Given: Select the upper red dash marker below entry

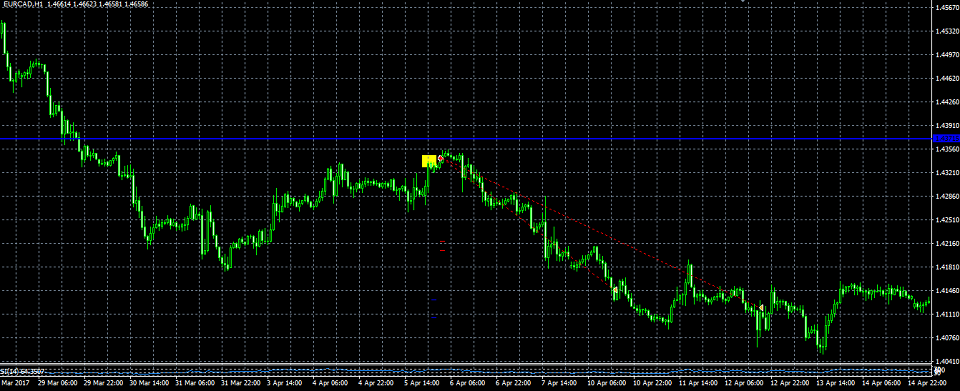Looking at the screenshot, I should 443,242.
